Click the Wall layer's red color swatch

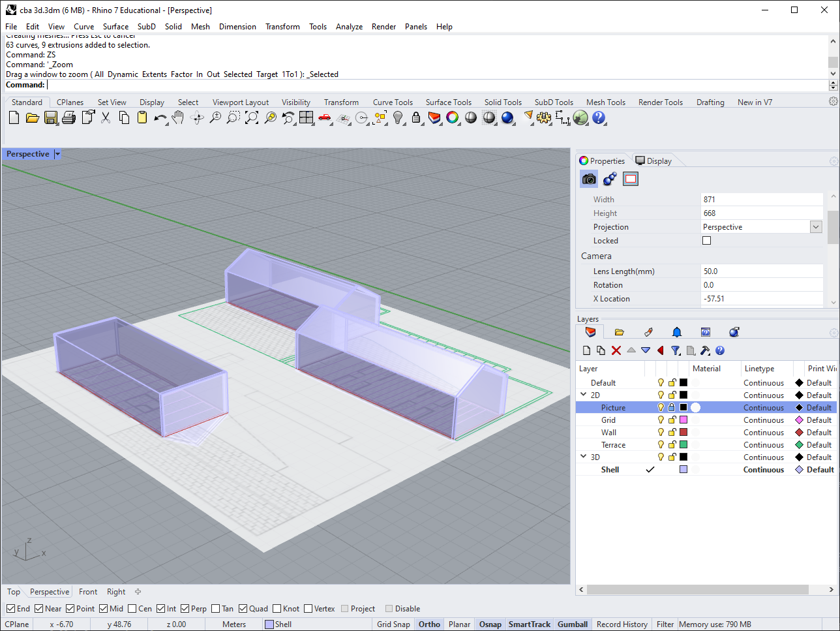pos(683,432)
